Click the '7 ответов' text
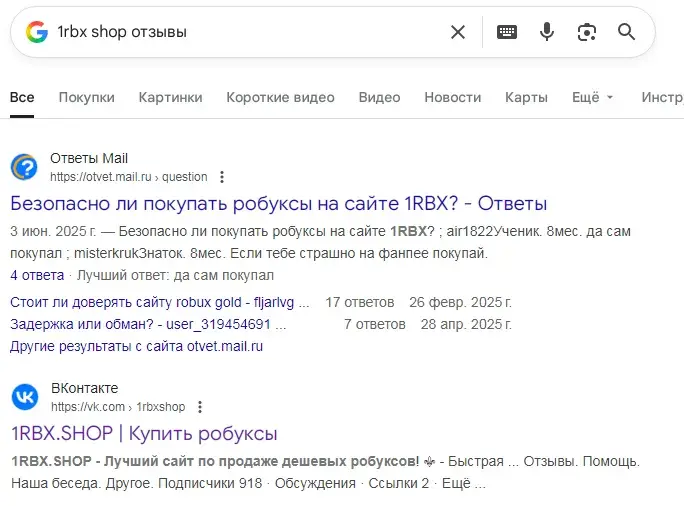This screenshot has height=506, width=684. (x=375, y=325)
